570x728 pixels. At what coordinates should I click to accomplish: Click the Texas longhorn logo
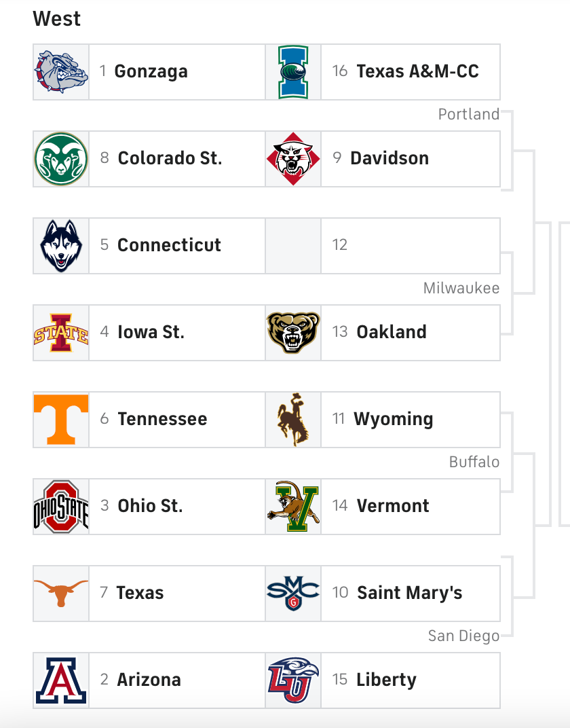(61, 594)
